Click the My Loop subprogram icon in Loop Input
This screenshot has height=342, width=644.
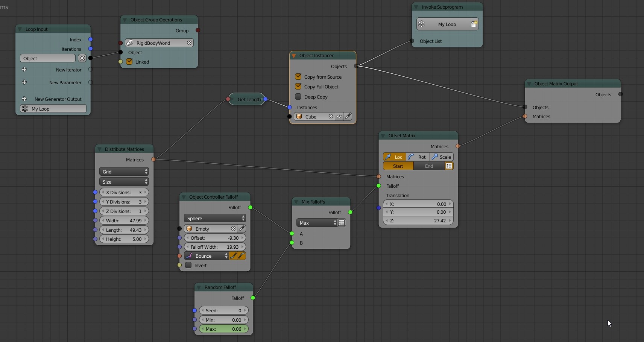25,109
